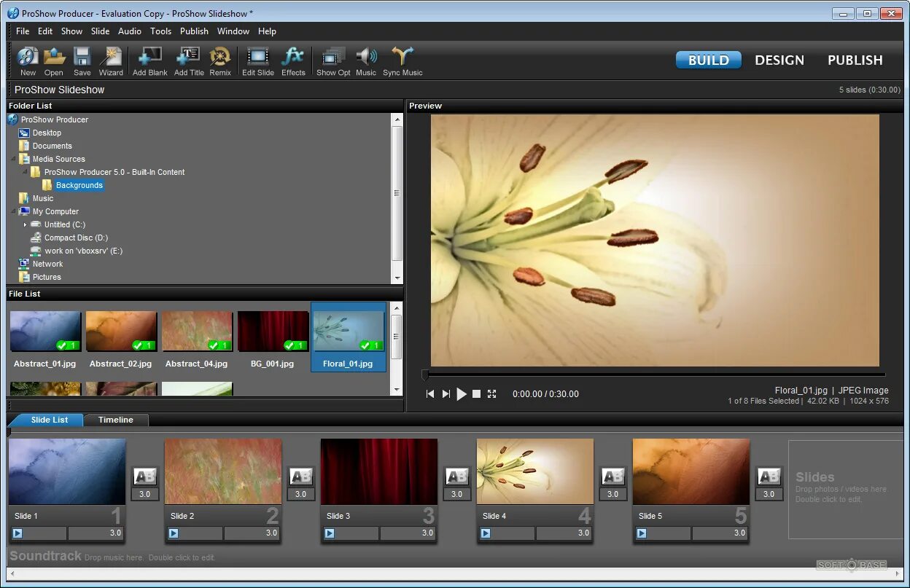
Task: Open the Help menu
Action: click(x=267, y=31)
